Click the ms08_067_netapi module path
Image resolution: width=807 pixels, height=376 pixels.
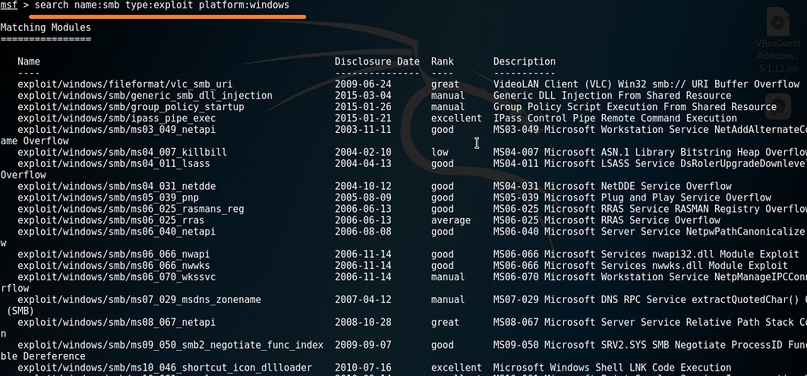[x=116, y=323]
